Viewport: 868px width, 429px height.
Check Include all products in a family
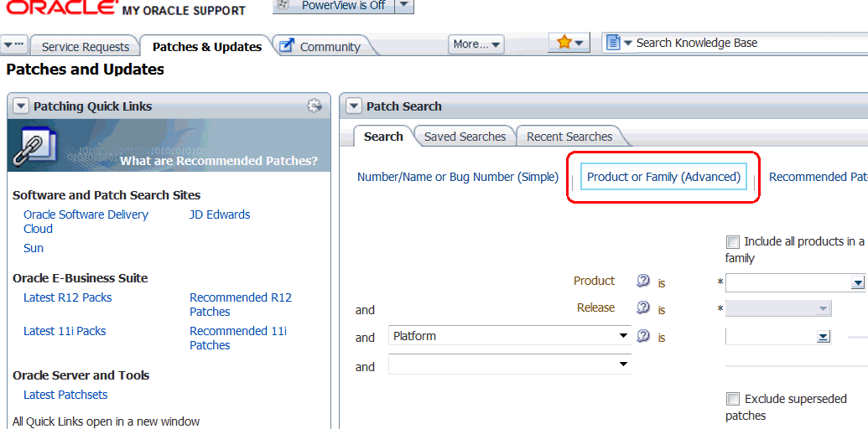[x=733, y=242]
